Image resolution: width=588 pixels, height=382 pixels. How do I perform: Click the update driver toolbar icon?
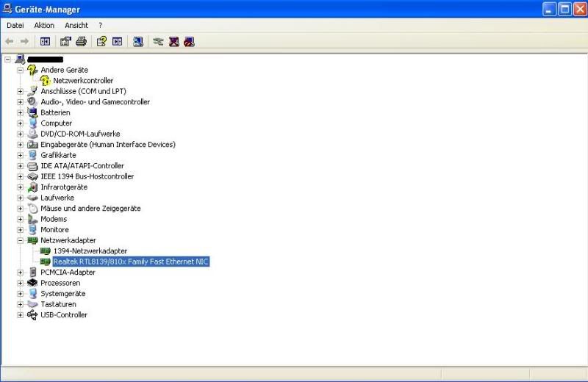158,41
